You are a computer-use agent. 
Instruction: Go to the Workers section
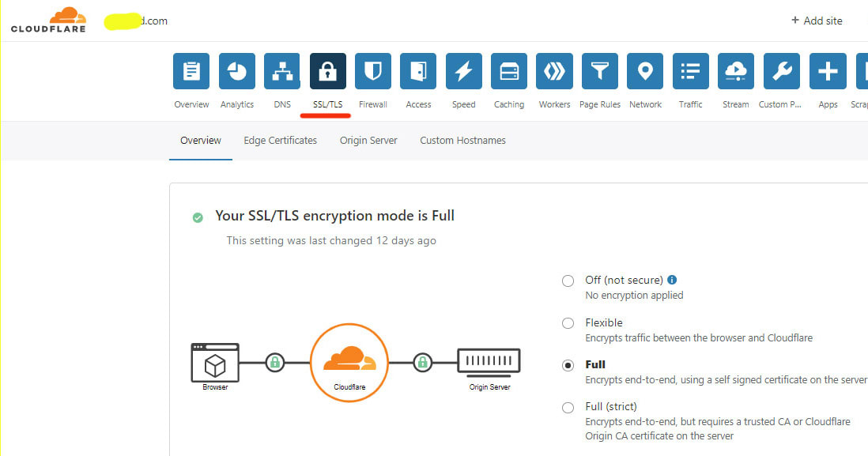554,71
